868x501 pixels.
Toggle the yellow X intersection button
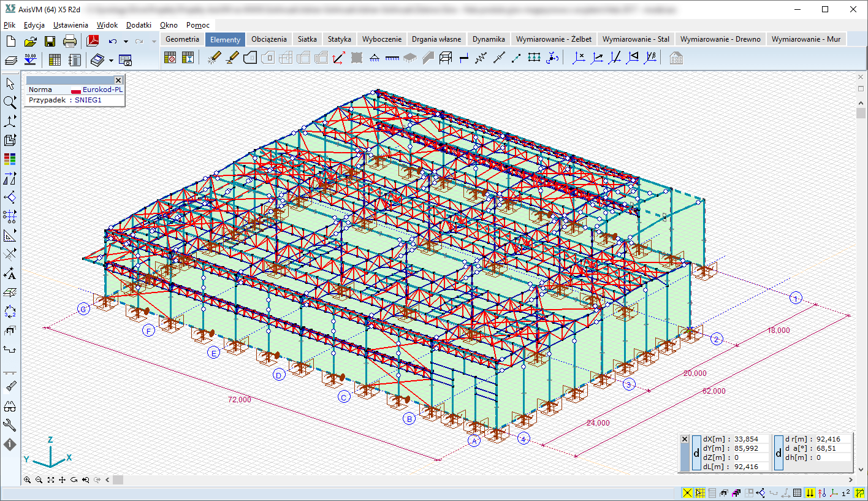pos(687,493)
